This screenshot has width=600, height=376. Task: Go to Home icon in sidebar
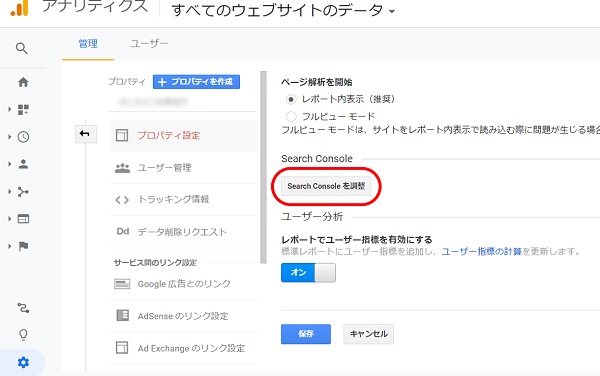[23, 82]
